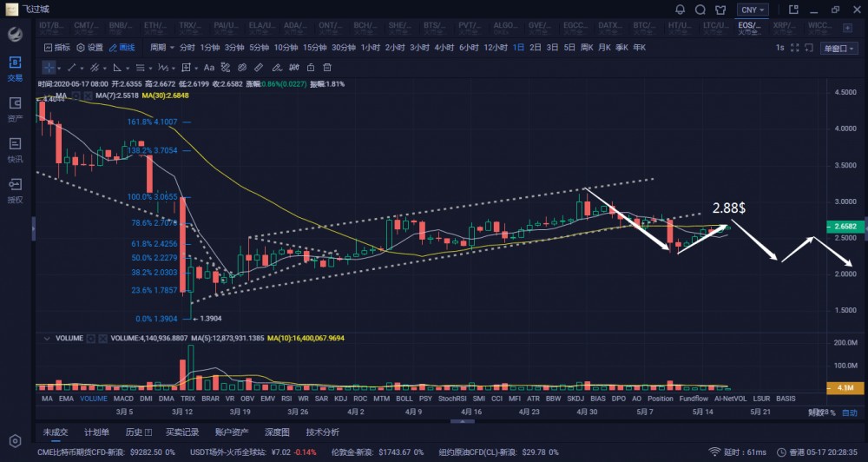Open the CNY currency dropdown

coord(752,10)
